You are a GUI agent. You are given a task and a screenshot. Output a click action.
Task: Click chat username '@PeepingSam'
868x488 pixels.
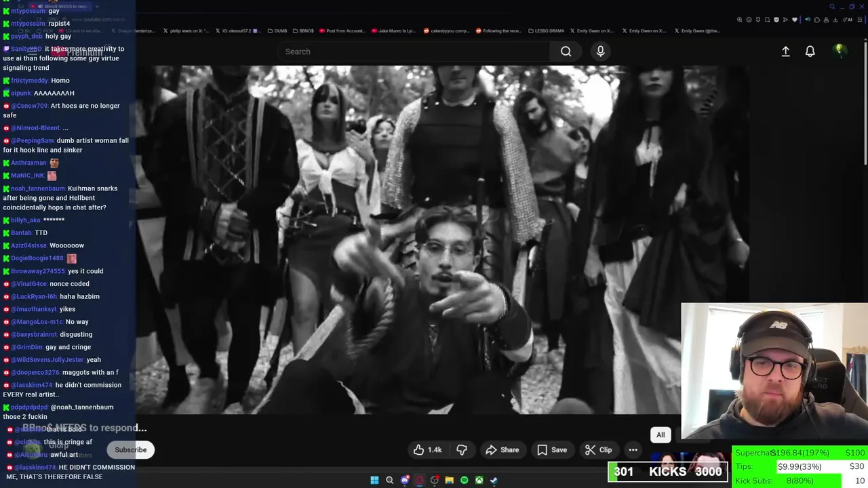tap(32, 140)
